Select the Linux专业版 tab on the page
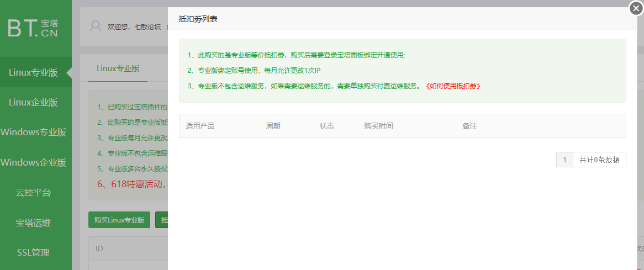The height and width of the screenshot is (270, 644). pyautogui.click(x=118, y=68)
